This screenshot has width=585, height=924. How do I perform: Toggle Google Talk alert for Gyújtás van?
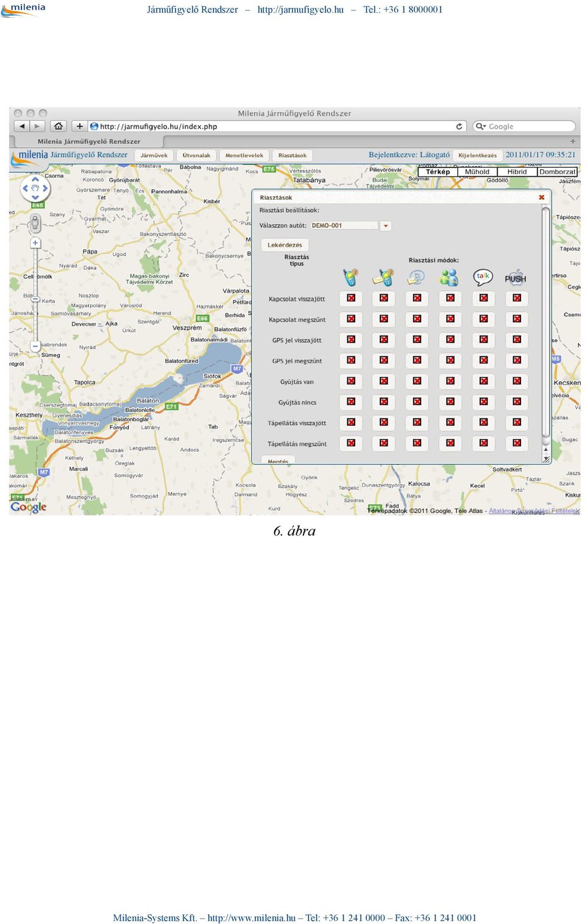coord(483,381)
